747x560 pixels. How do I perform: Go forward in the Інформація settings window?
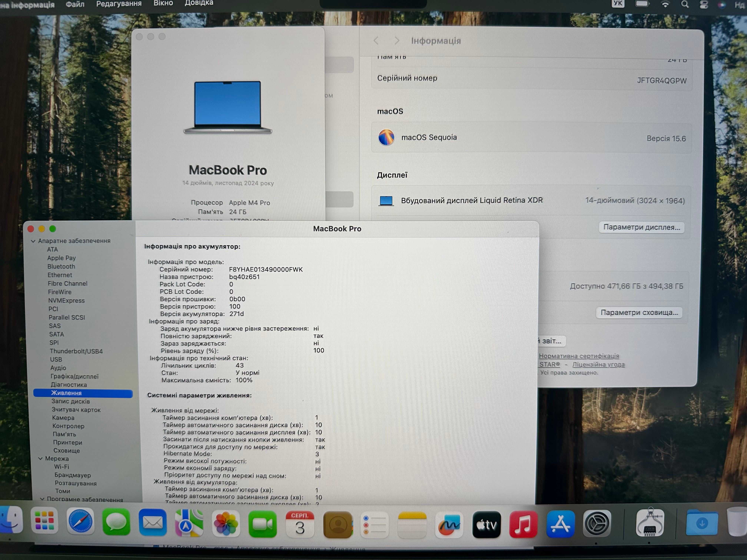pos(397,41)
